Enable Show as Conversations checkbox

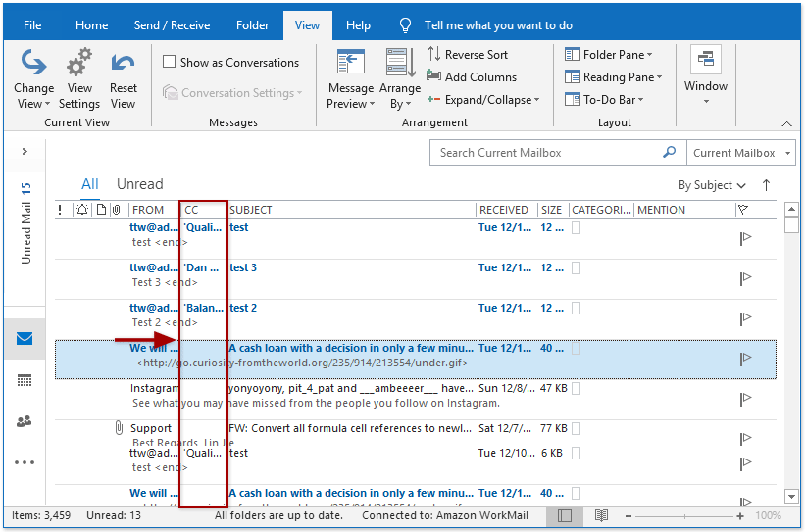point(170,63)
